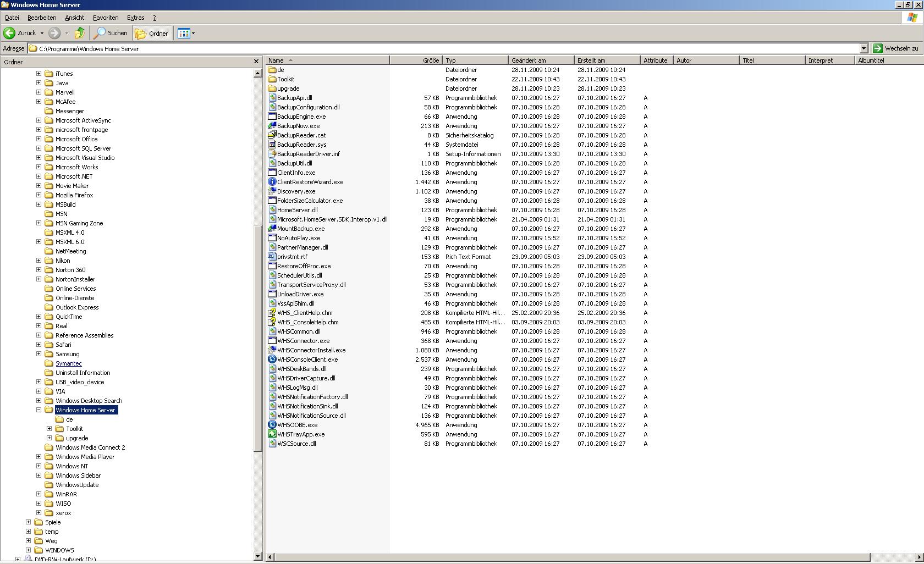This screenshot has height=564, width=924.
Task: Close the Ordner folder pane
Action: [256, 62]
